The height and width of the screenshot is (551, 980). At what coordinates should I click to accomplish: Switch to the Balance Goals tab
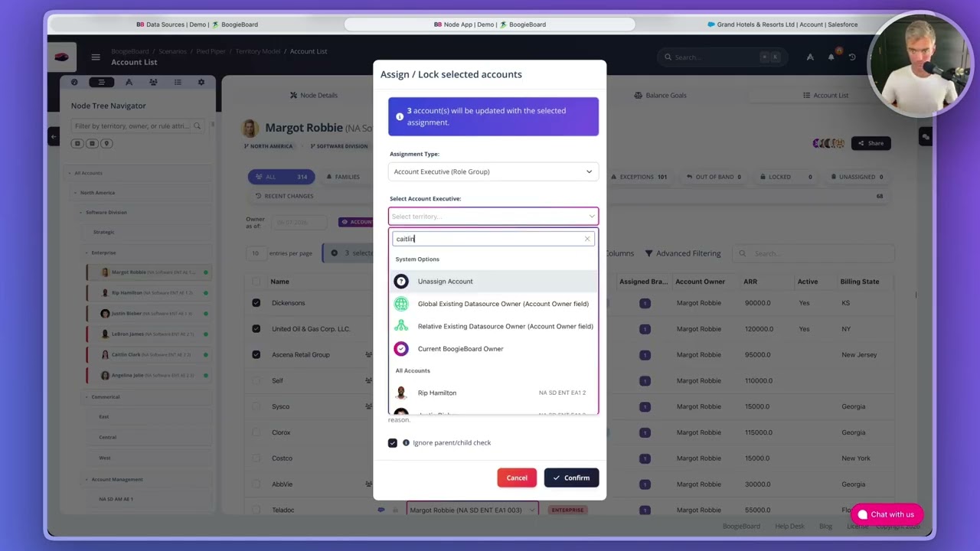point(660,96)
